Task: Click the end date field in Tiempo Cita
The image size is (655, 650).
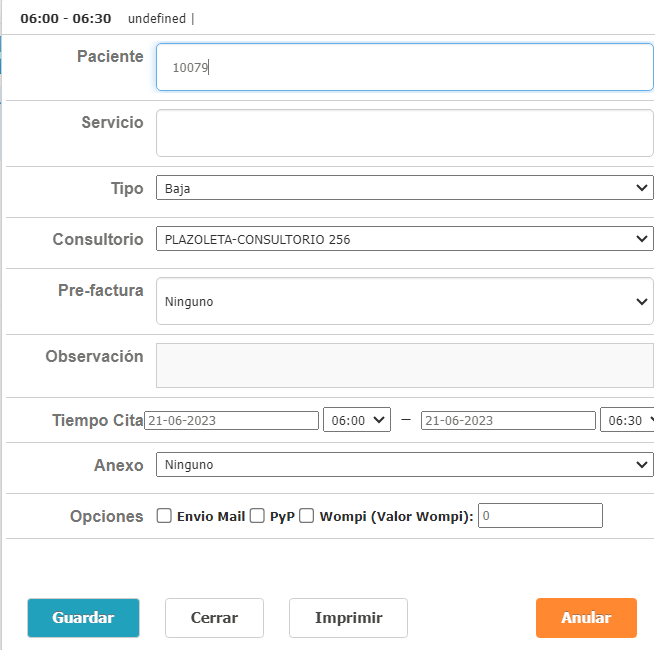Action: [x=508, y=421]
